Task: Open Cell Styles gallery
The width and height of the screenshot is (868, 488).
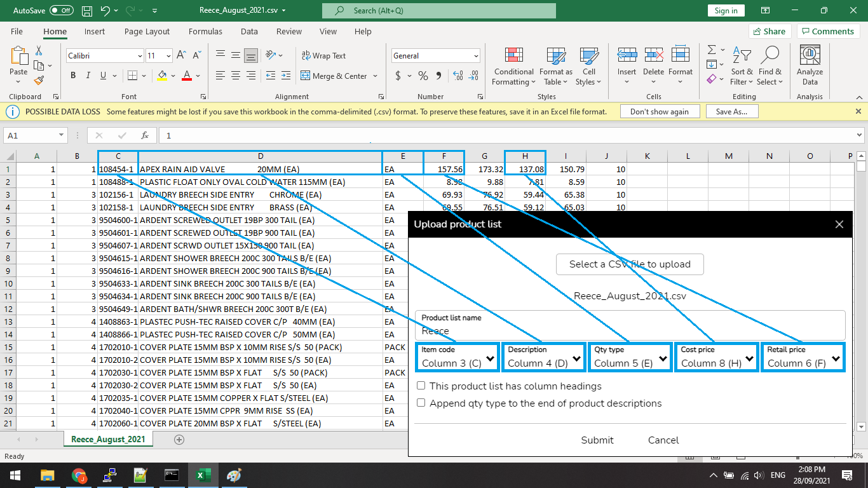Action: click(x=589, y=67)
